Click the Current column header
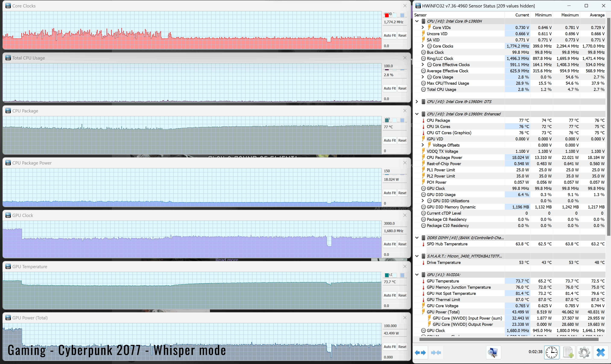 (517, 15)
